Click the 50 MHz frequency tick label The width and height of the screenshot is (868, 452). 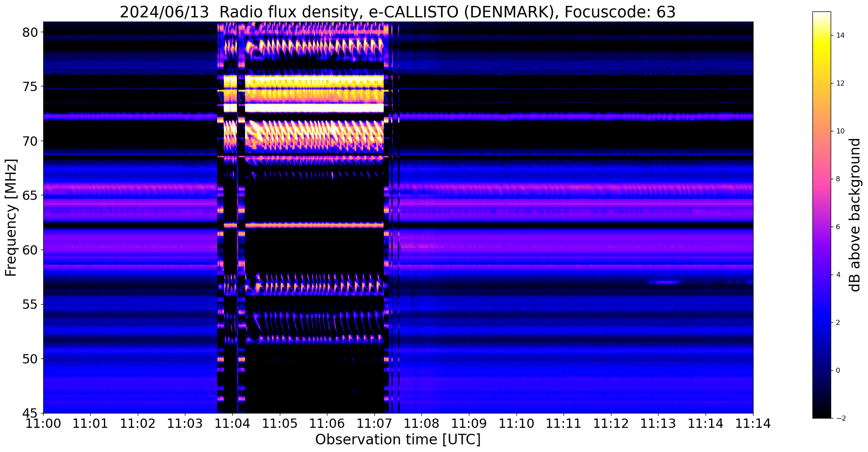31,359
